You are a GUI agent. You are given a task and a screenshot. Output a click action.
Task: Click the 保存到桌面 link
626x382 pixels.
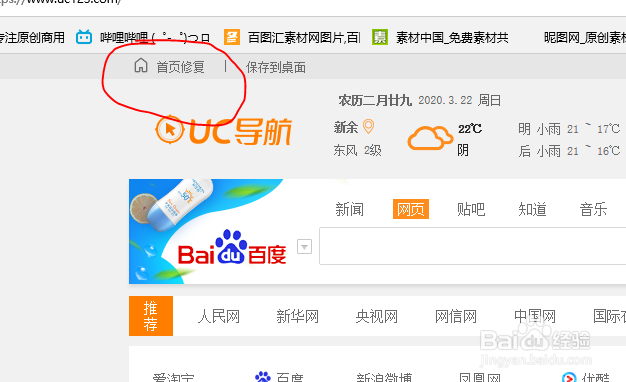pos(276,67)
